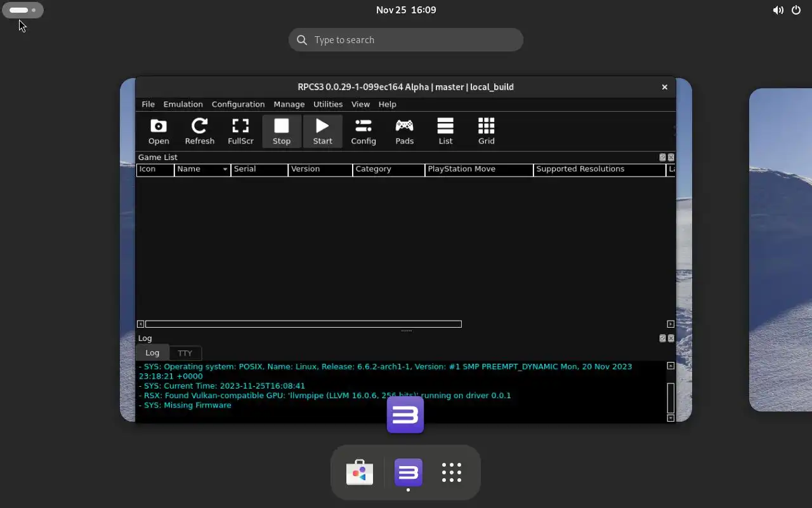The height and width of the screenshot is (508, 812).
Task: Click the Open toolbar icon
Action: point(159,131)
